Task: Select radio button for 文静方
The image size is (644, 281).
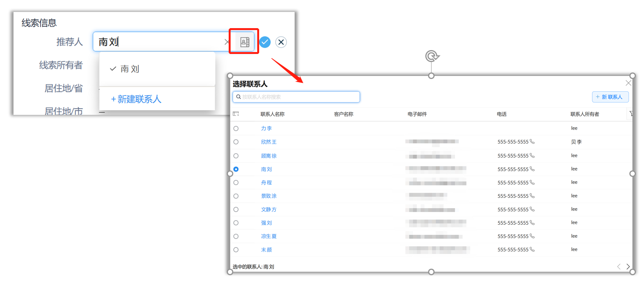Action: (236, 210)
